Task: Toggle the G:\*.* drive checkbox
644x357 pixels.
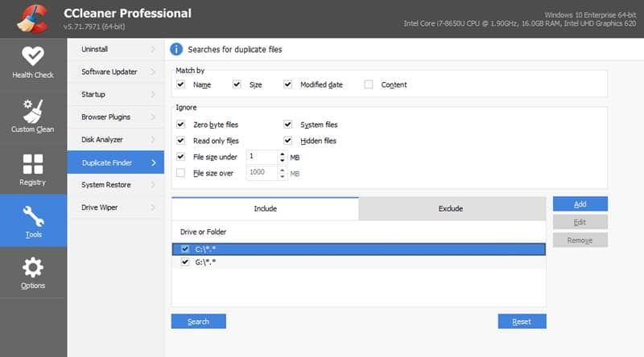Action: (x=185, y=262)
